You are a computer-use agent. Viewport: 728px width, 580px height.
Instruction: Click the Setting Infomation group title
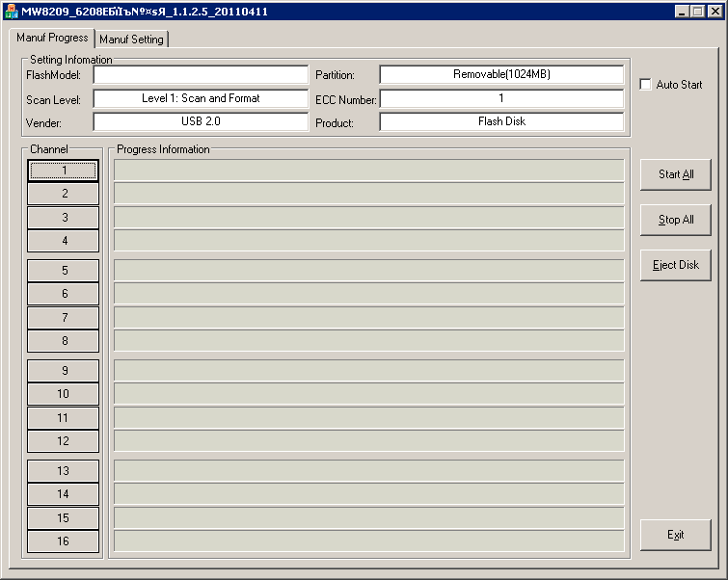pyautogui.click(x=71, y=60)
